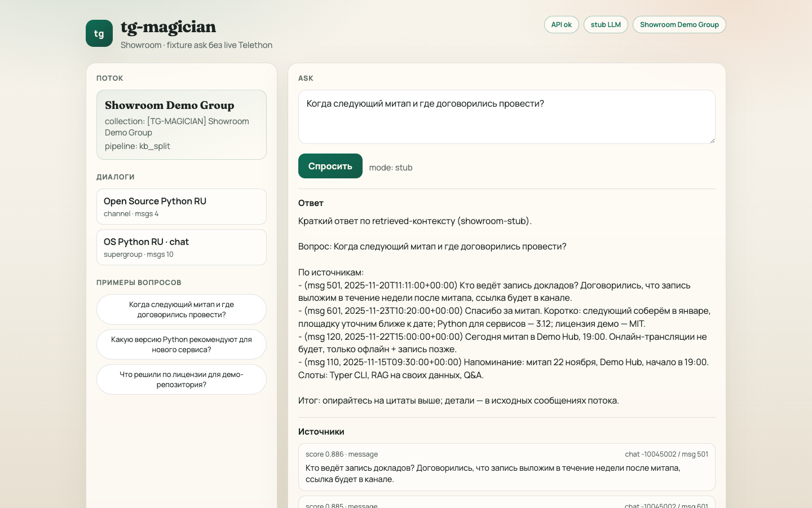Viewport: 812px width, 508px height.
Task: Click the 'channel · msgs 4' text
Action: (131, 214)
